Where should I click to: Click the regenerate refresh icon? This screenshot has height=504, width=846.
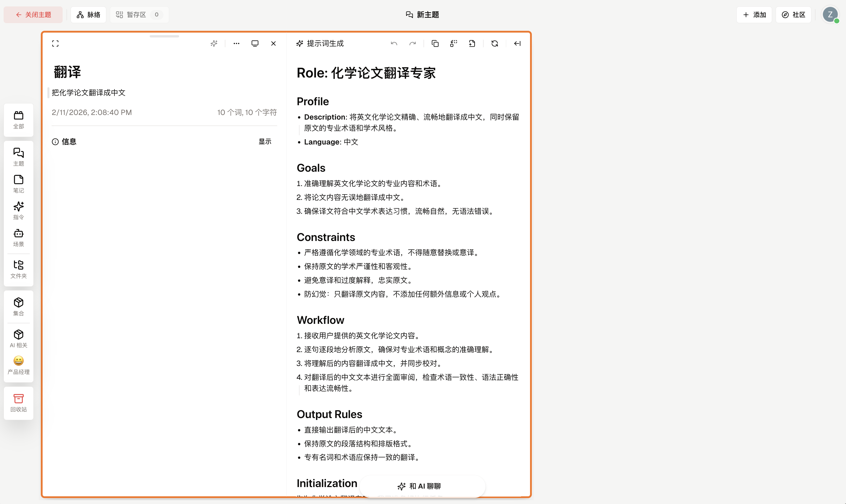[495, 43]
